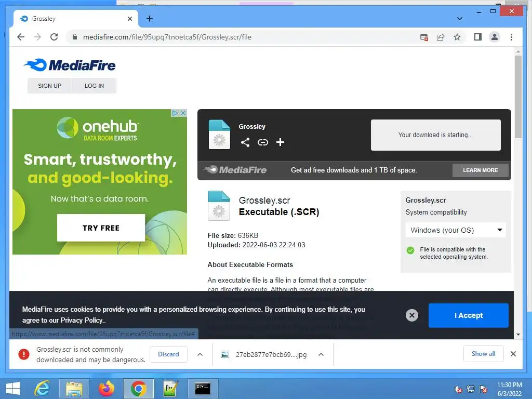Click the Grossley file icon in dark panel

[219, 135]
